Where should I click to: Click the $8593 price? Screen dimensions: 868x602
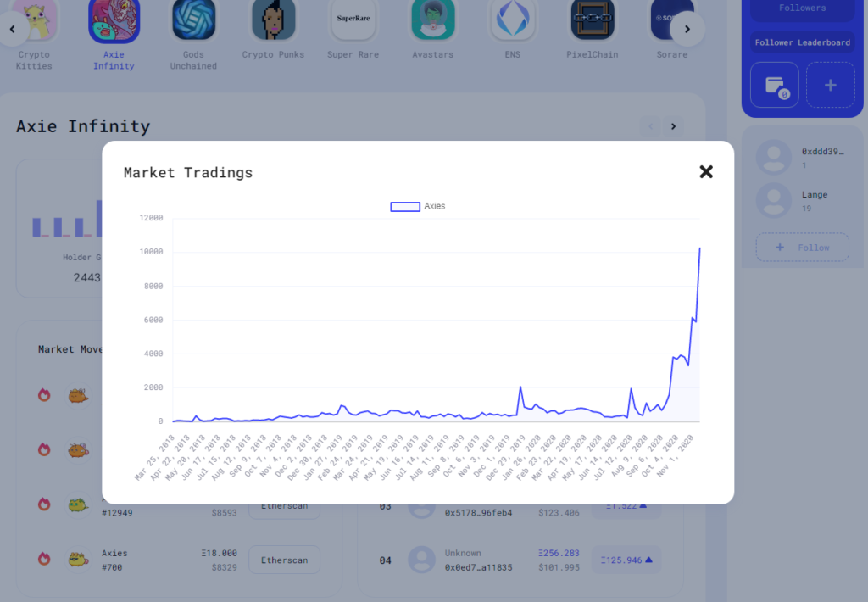pos(224,513)
